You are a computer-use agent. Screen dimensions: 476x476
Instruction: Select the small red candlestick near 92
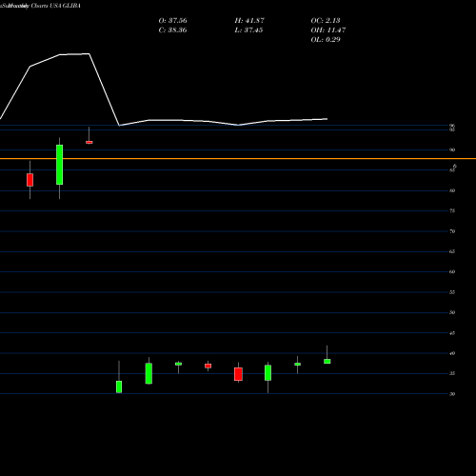coord(89,142)
